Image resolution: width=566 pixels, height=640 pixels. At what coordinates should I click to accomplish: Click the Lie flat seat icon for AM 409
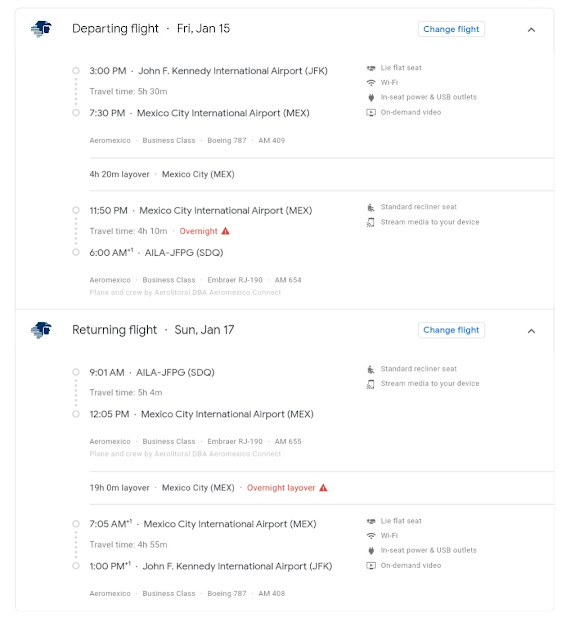click(371, 68)
